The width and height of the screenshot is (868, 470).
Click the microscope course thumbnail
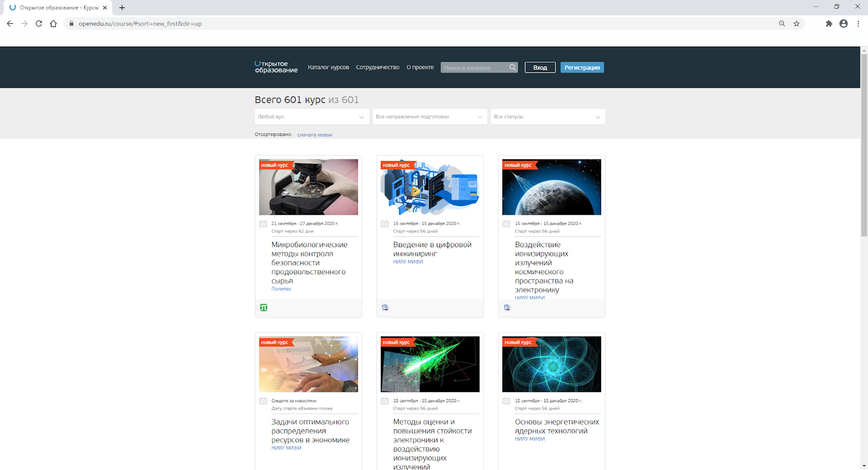point(309,187)
